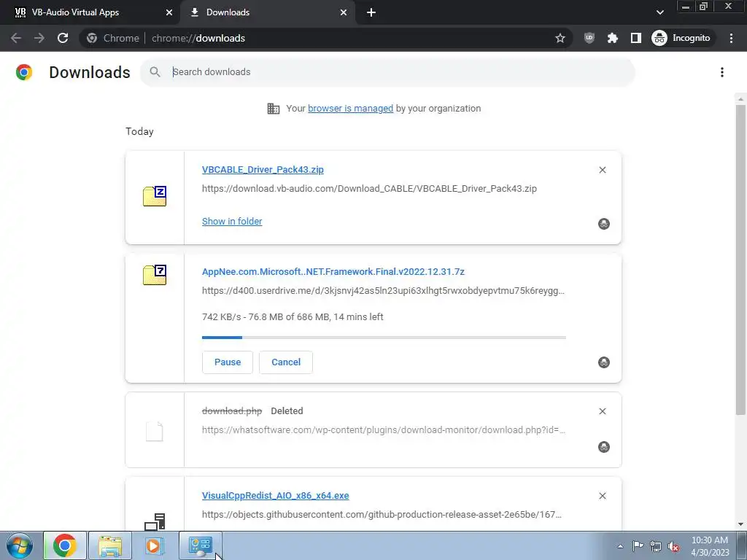The height and width of the screenshot is (560, 747).
Task: Remove deleted download.php from list
Action: (x=603, y=411)
